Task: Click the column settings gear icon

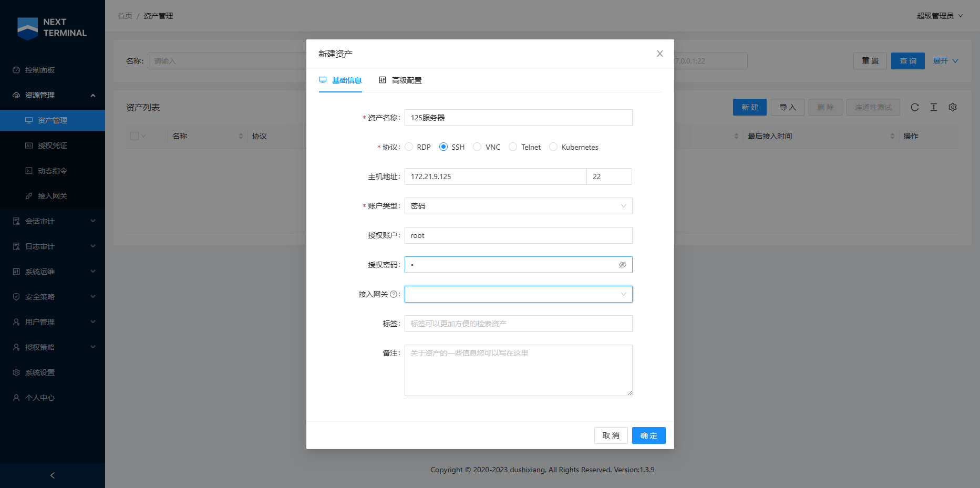Action: pos(953,107)
